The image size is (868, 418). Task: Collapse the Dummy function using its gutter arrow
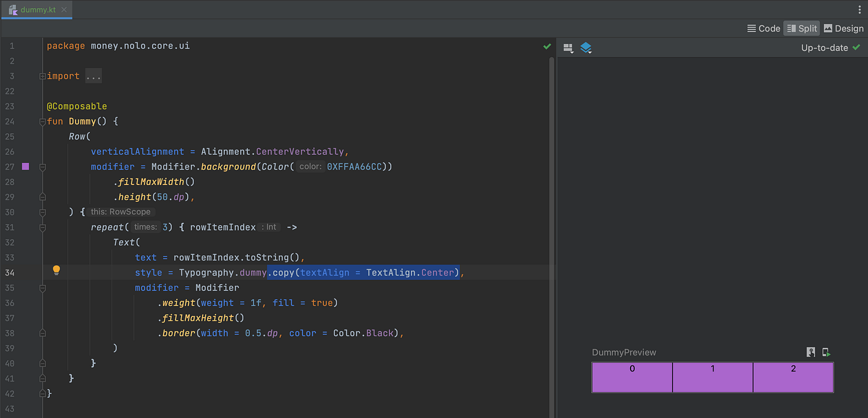[x=42, y=121]
